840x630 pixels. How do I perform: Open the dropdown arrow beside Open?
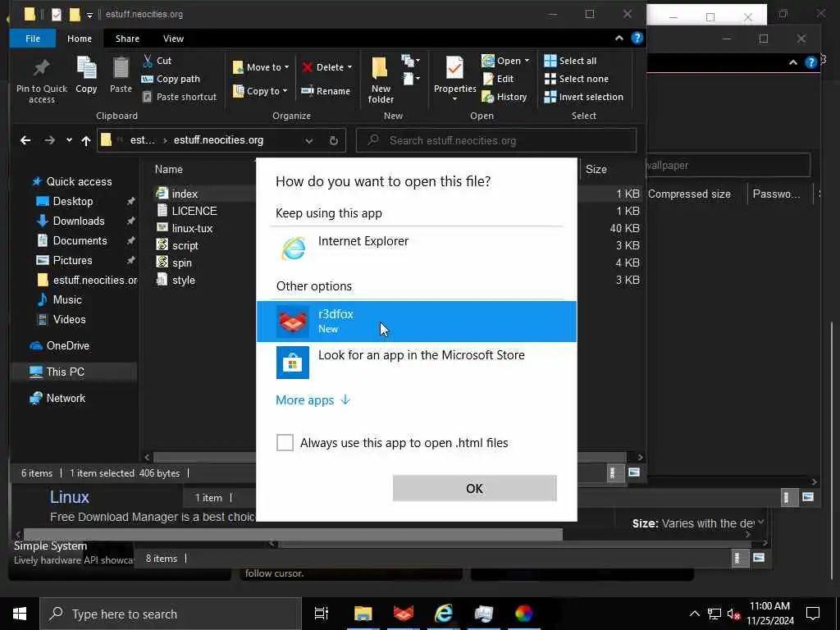pyautogui.click(x=527, y=61)
